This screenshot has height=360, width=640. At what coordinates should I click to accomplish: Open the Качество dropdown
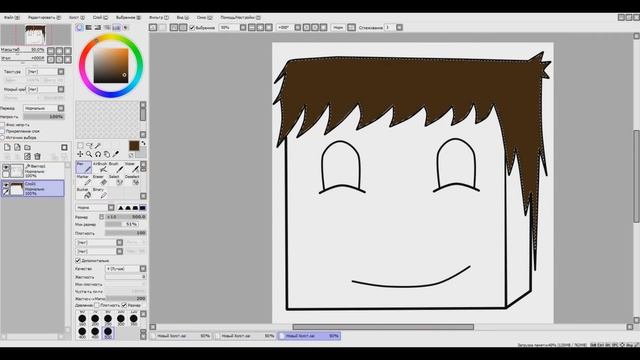pos(125,269)
